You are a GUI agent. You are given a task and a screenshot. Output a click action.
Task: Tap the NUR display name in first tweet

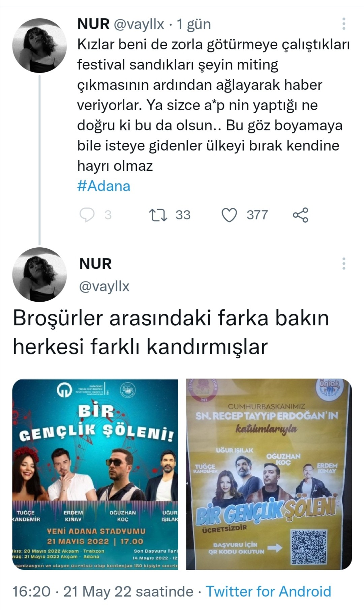pyautogui.click(x=93, y=24)
